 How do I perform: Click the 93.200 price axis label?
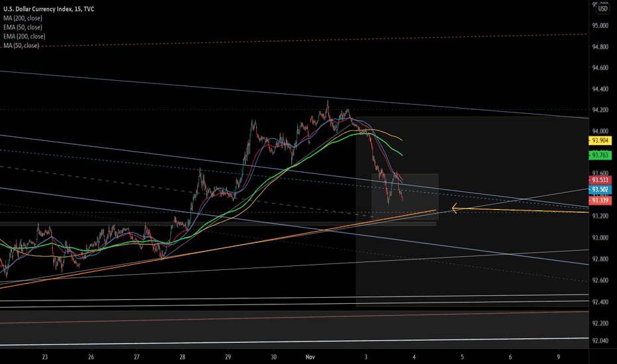click(600, 216)
